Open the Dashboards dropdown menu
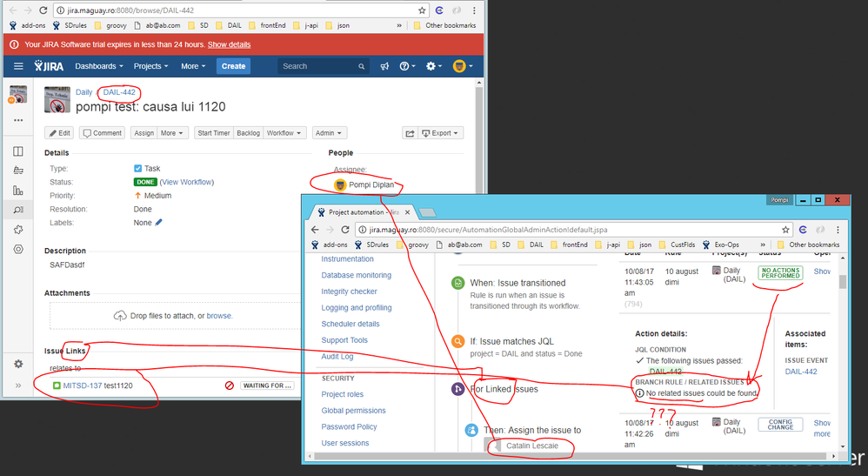 click(x=99, y=66)
